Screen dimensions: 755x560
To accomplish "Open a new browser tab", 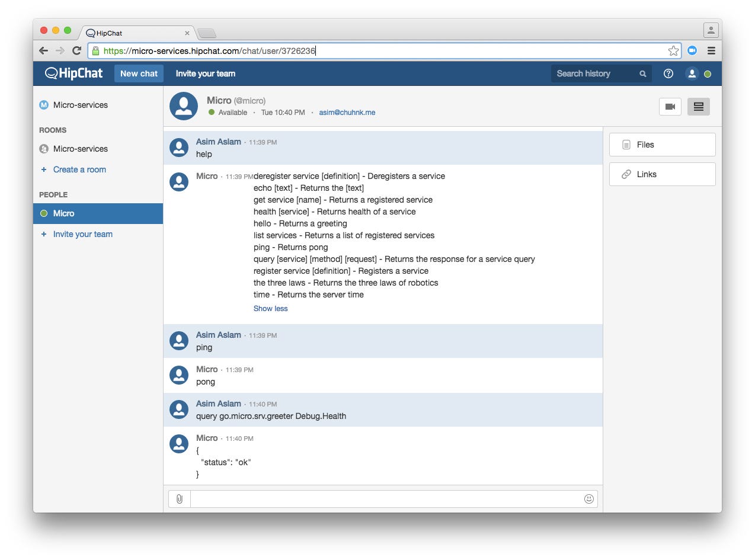I will coord(206,33).
